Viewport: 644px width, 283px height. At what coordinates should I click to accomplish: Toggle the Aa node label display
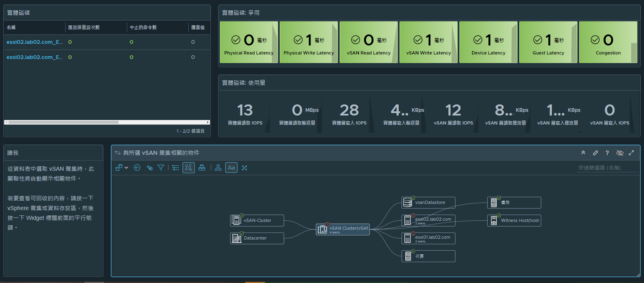(x=231, y=168)
